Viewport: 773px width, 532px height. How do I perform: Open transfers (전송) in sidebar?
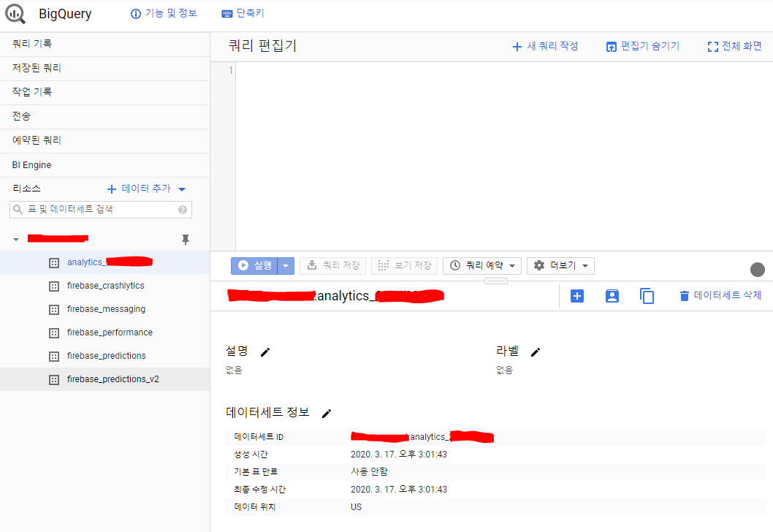pyautogui.click(x=104, y=116)
